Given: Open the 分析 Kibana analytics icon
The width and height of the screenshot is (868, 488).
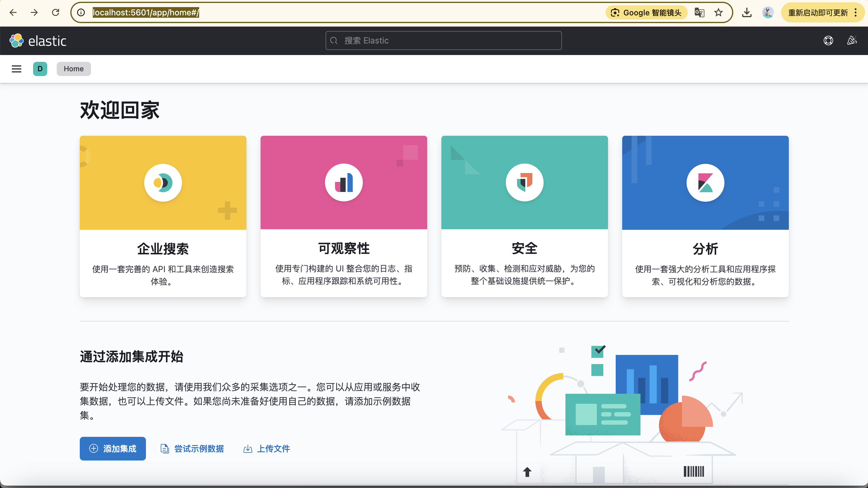Looking at the screenshot, I should [705, 182].
